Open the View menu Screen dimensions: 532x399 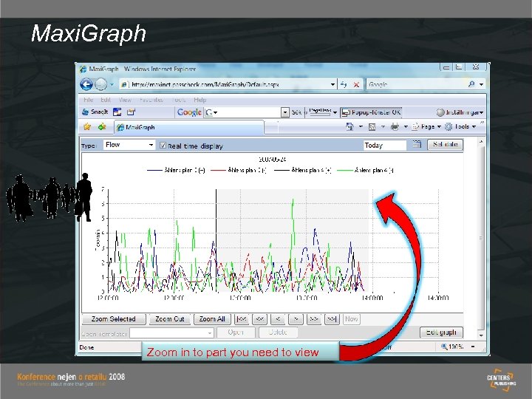[x=125, y=100]
